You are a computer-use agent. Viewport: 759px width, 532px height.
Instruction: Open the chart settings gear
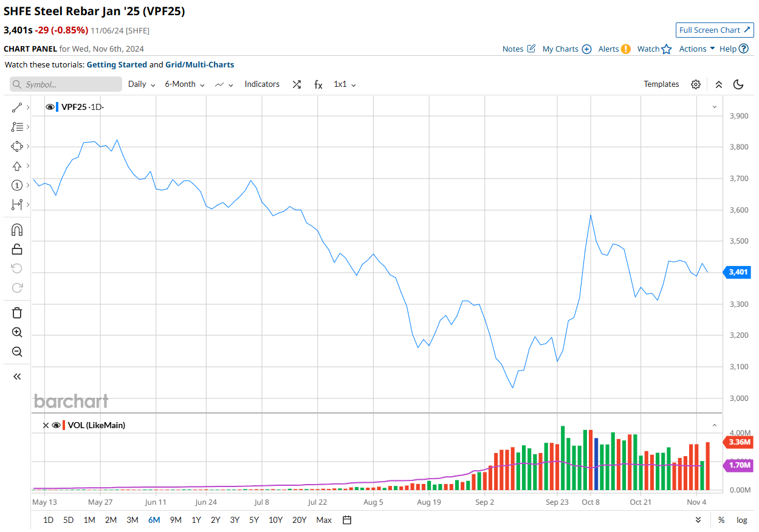pyautogui.click(x=696, y=84)
